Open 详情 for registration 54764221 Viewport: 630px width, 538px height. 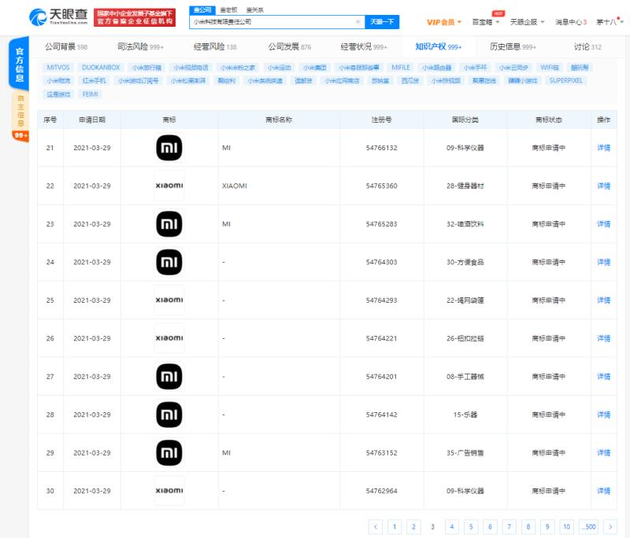click(x=603, y=338)
